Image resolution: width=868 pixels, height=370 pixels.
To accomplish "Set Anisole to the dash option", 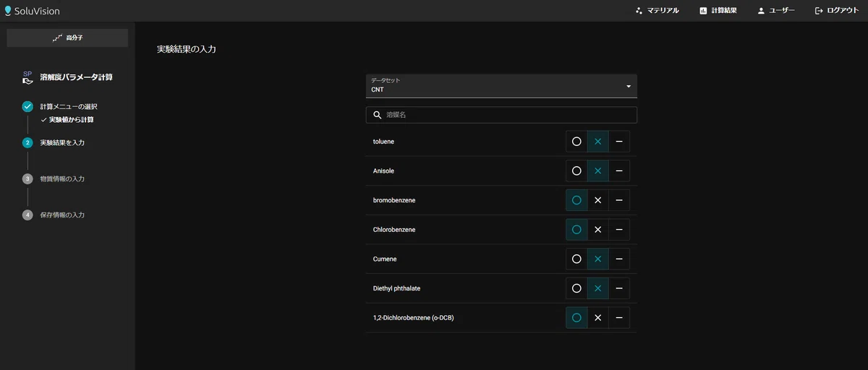I will coord(619,171).
